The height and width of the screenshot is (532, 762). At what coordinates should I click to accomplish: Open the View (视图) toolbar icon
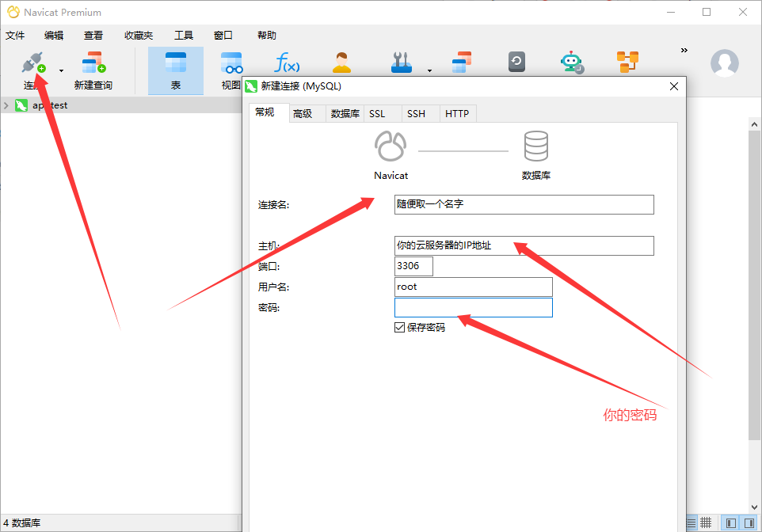point(231,63)
